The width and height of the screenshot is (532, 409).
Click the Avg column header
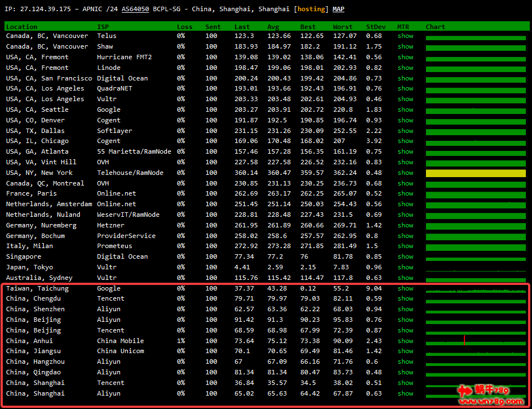(273, 26)
